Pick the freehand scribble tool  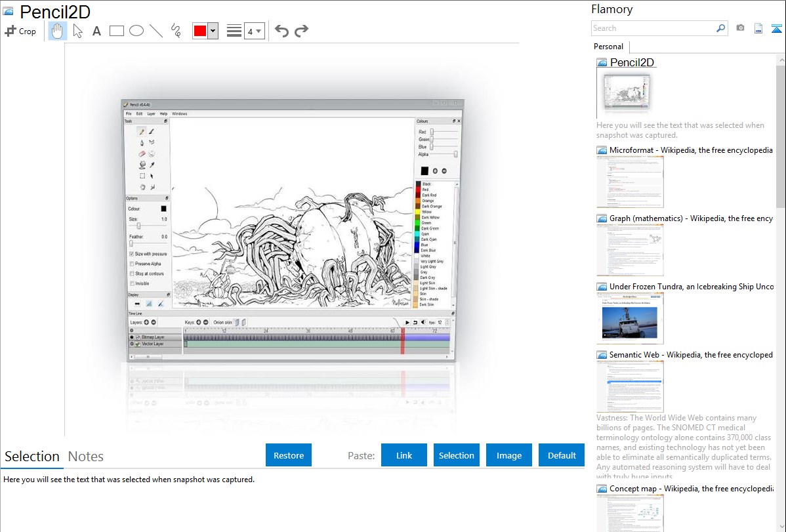(176, 31)
